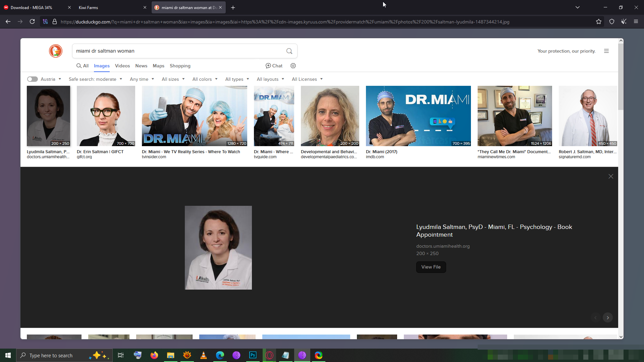Open a new browser tab
The image size is (644, 362).
(233, 7)
